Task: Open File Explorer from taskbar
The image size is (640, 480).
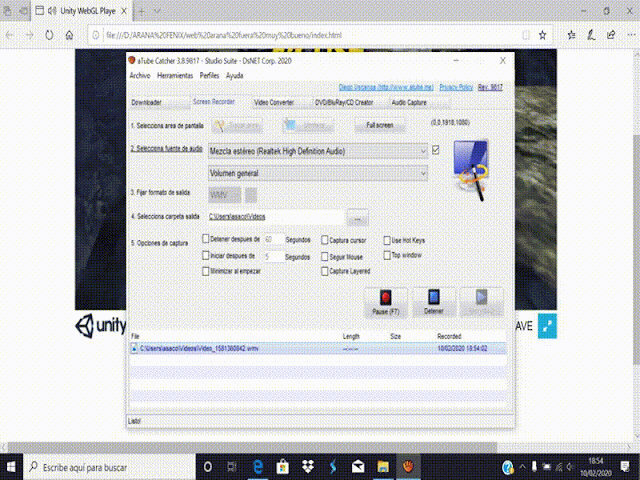Action: [383, 467]
